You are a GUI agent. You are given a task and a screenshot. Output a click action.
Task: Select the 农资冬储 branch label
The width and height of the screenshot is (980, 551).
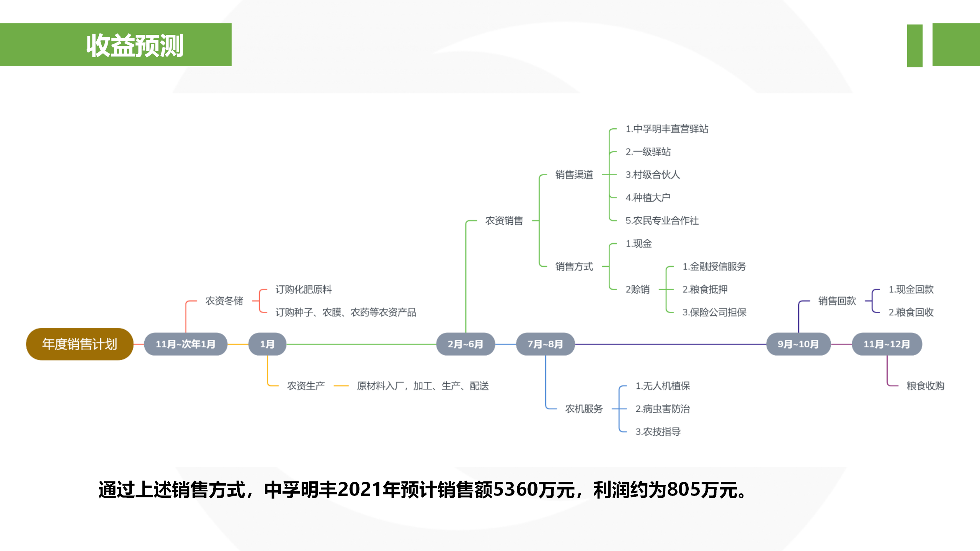[224, 301]
